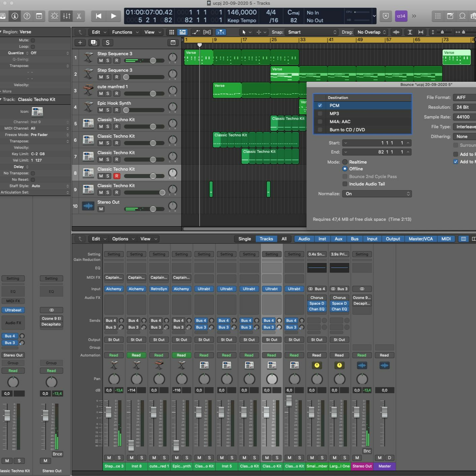
Task: Open the Snap Smart dropdown
Action: tap(311, 32)
